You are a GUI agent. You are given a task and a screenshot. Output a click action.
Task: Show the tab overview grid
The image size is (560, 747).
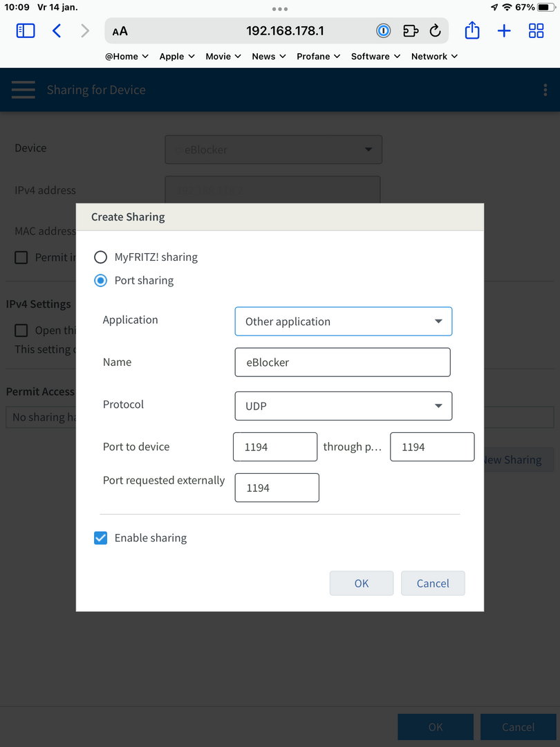[x=536, y=31]
